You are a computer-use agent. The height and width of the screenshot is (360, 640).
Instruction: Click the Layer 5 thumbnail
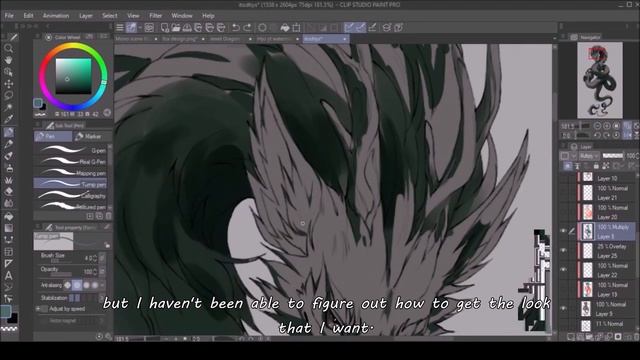click(x=586, y=309)
